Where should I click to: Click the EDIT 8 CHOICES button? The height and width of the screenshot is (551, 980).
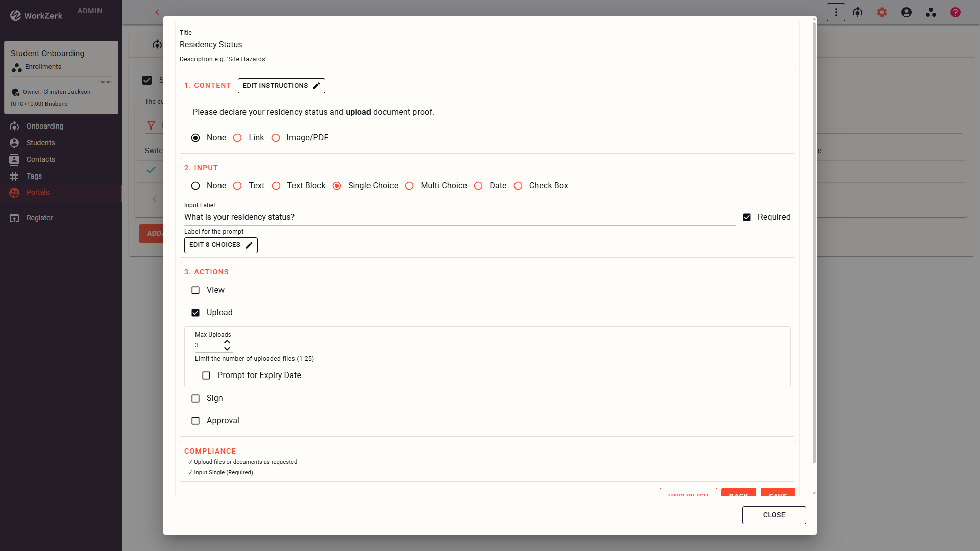click(220, 245)
